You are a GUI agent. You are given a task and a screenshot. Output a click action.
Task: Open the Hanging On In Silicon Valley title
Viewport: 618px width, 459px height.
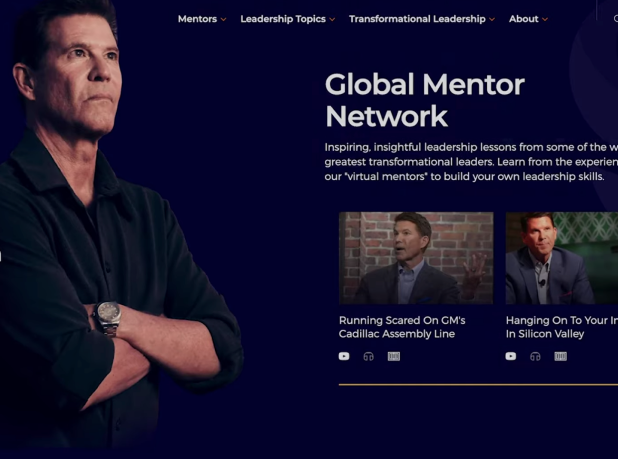[x=562, y=327]
